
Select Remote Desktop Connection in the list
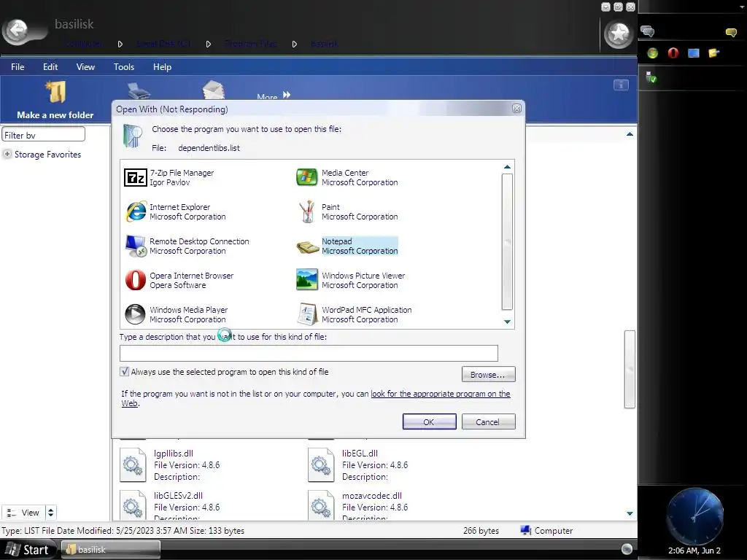[x=187, y=246]
